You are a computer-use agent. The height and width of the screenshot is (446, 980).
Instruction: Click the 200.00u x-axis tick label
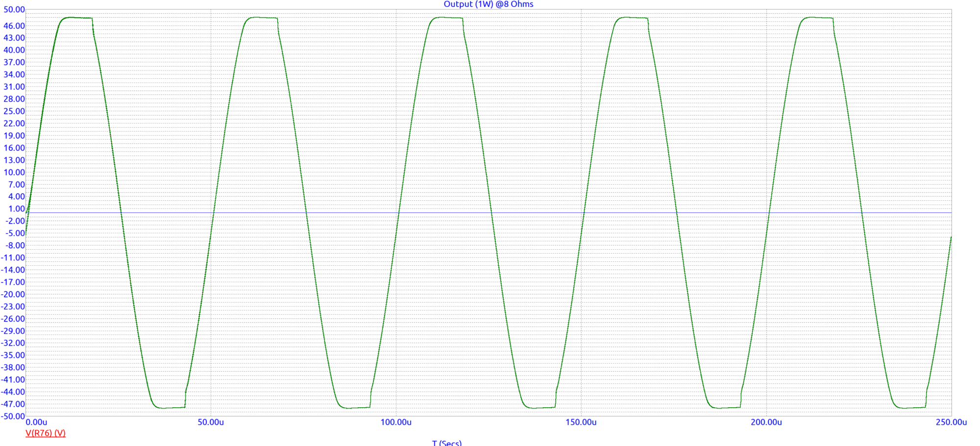[766, 422]
